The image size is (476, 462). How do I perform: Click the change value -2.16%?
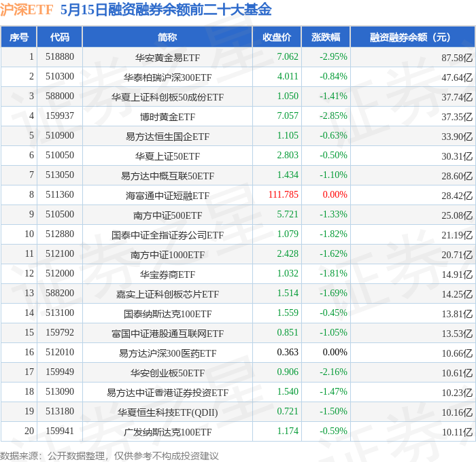[333, 372]
